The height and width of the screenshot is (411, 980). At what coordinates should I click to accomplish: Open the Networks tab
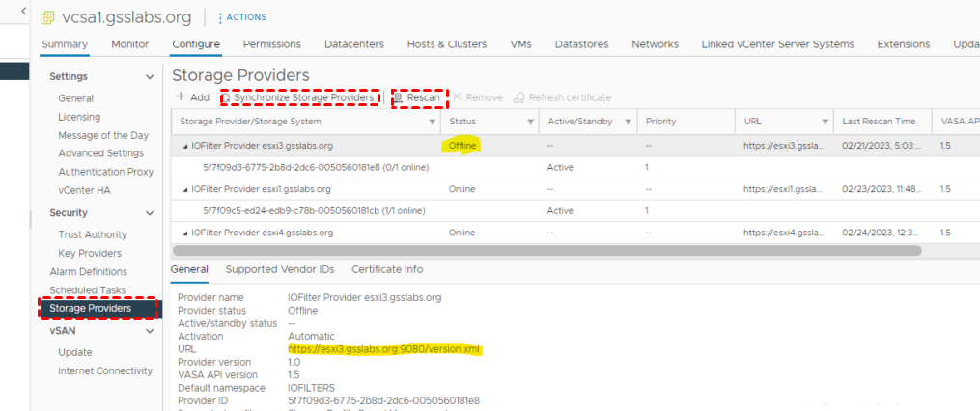click(x=655, y=44)
